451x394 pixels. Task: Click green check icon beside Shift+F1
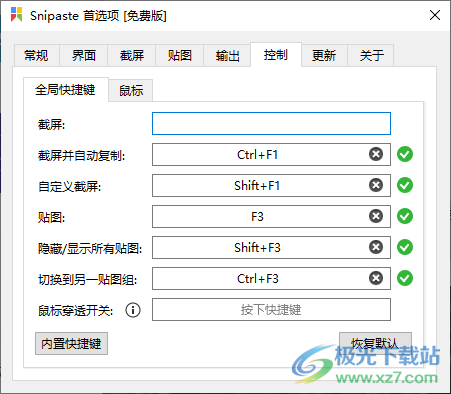[x=405, y=185]
